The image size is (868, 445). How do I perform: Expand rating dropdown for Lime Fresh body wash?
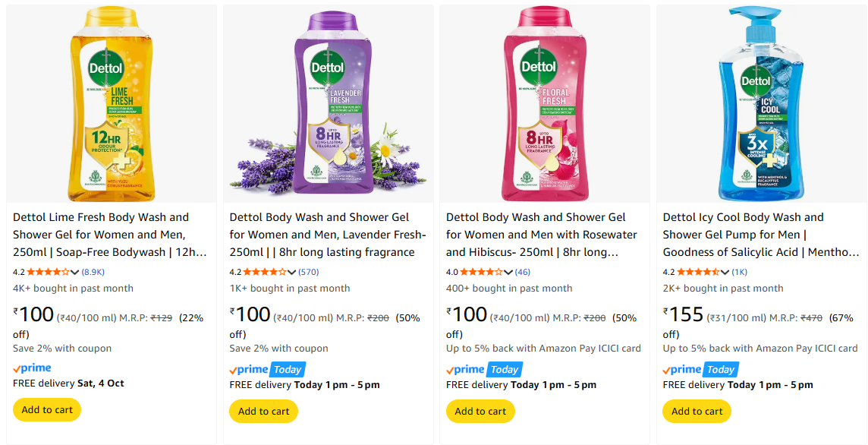pyautogui.click(x=75, y=272)
